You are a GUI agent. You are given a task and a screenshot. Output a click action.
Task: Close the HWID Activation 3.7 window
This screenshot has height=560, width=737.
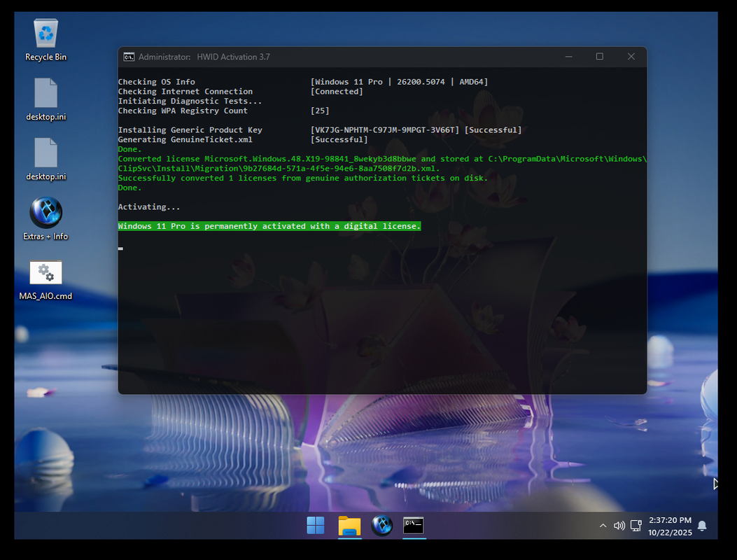(631, 57)
